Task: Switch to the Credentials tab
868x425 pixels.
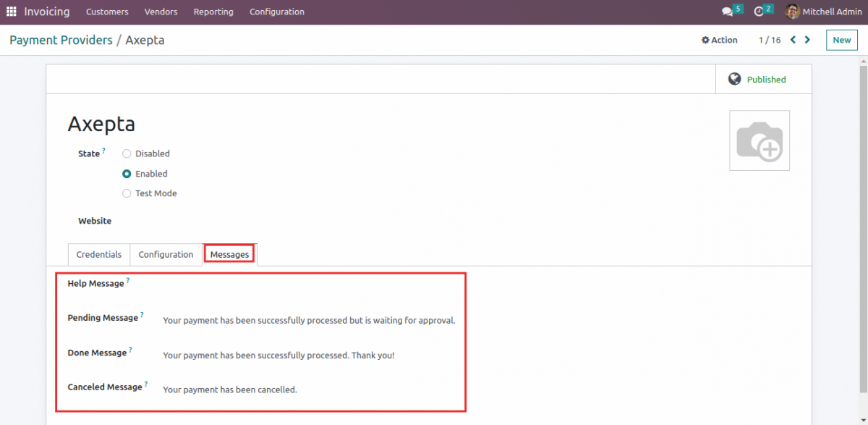Action: [98, 254]
